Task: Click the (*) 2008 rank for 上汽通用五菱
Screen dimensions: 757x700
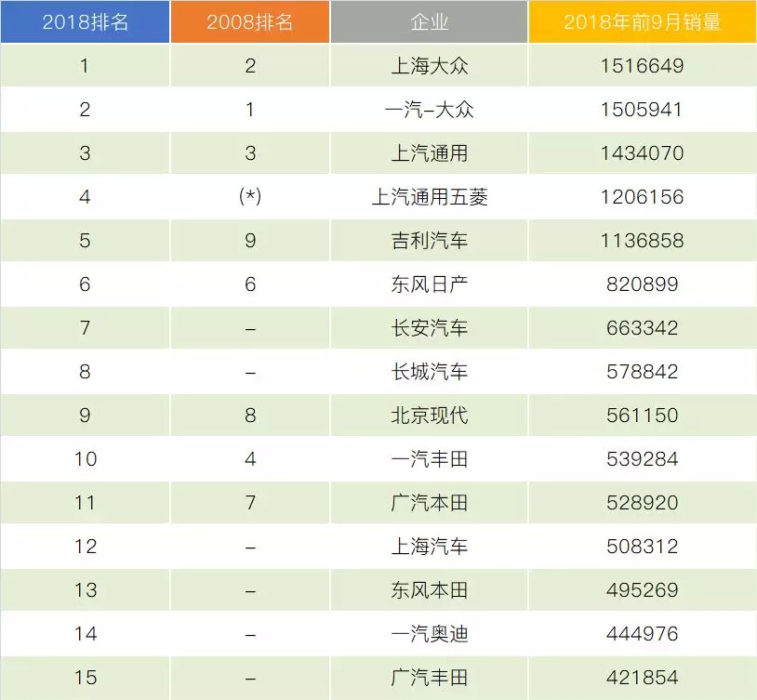Action: [x=250, y=196]
